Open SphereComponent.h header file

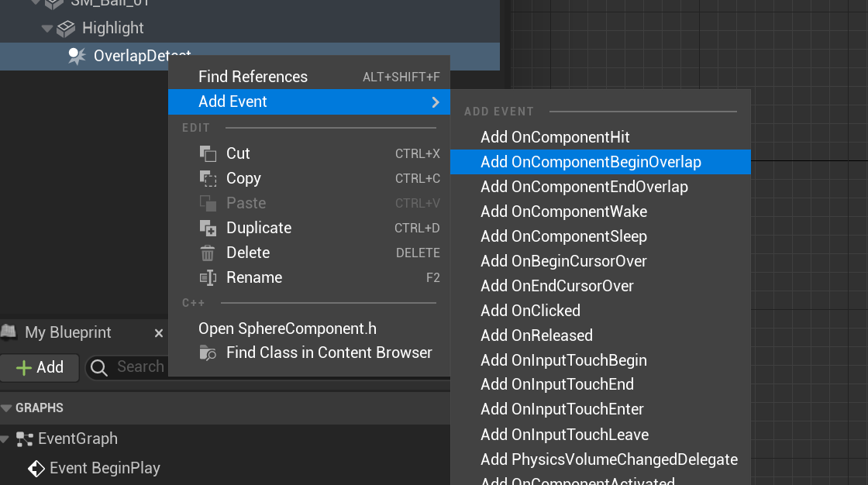(x=287, y=328)
